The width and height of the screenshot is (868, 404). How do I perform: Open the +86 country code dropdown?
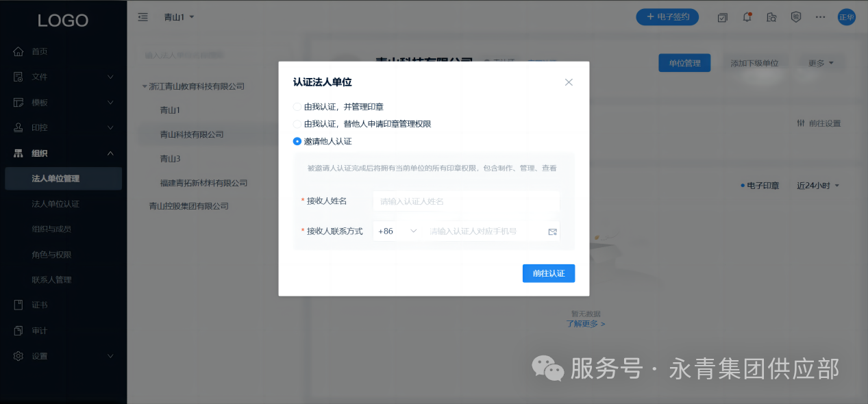coord(397,231)
